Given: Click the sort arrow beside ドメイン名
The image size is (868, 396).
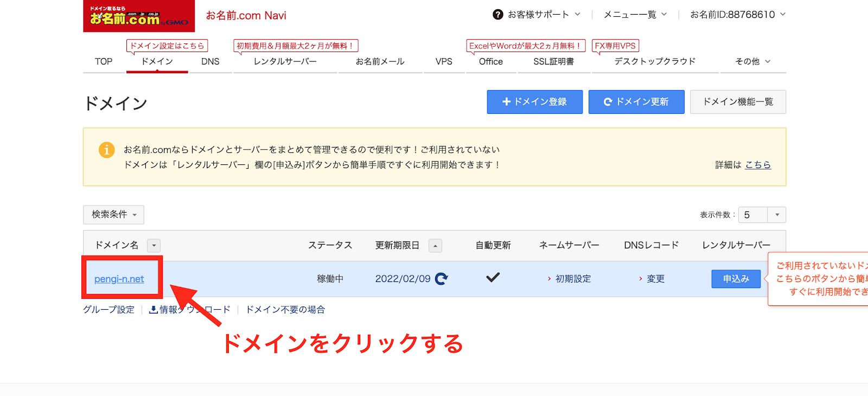Looking at the screenshot, I should coord(154,246).
